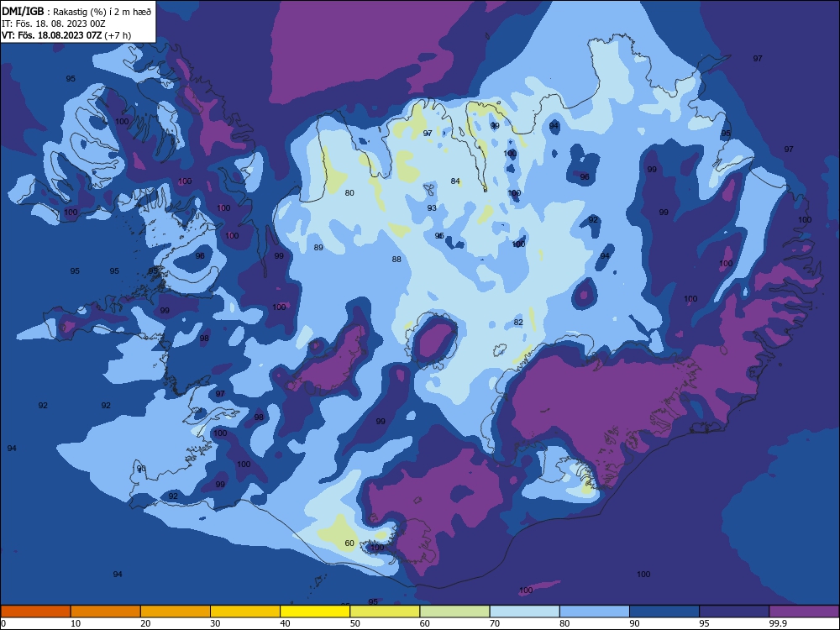Viewport: 840px width, 630px height.
Task: Click the 'DMI/IGB : Rakastig (%)' title line
Action: [x=77, y=11]
